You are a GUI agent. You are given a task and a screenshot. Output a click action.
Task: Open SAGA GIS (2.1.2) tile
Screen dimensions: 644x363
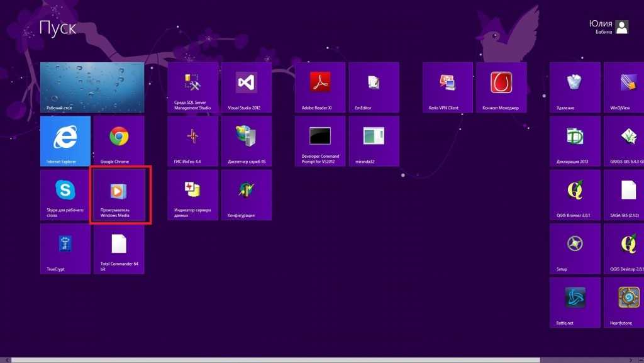click(x=625, y=195)
